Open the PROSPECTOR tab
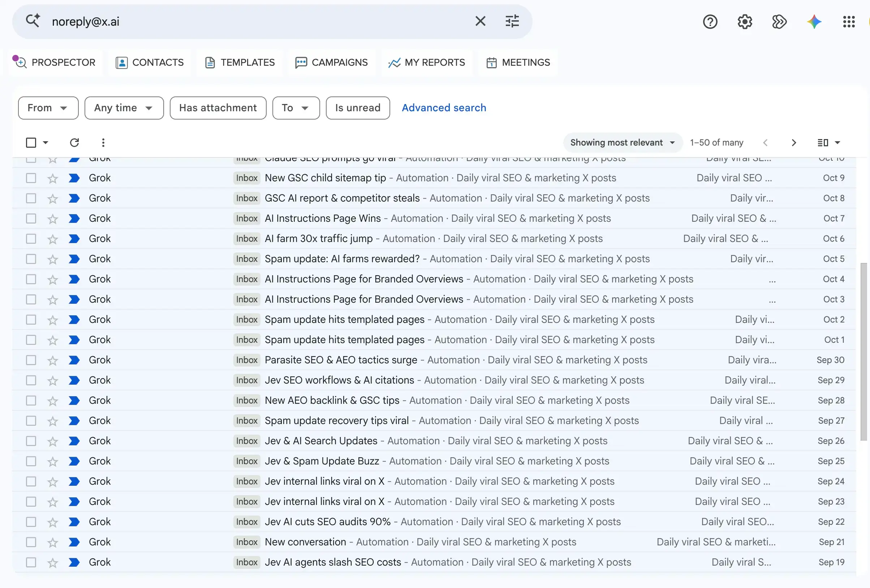 [55, 62]
